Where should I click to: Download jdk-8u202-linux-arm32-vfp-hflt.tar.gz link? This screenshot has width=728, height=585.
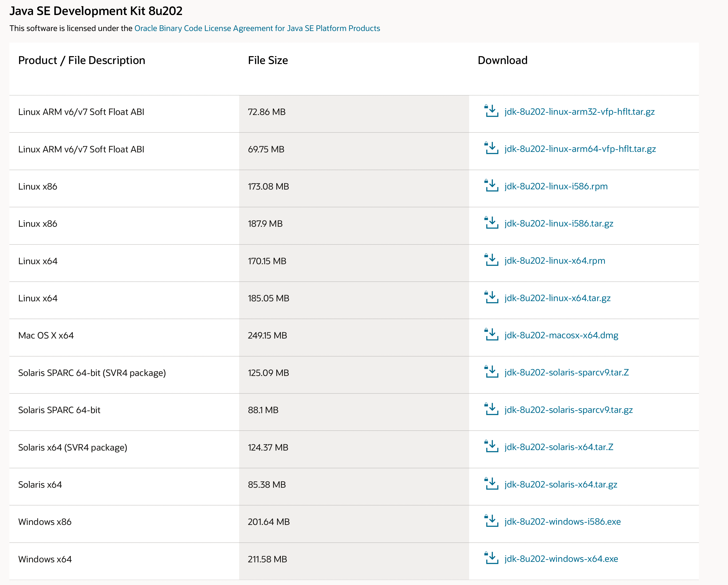tap(579, 112)
